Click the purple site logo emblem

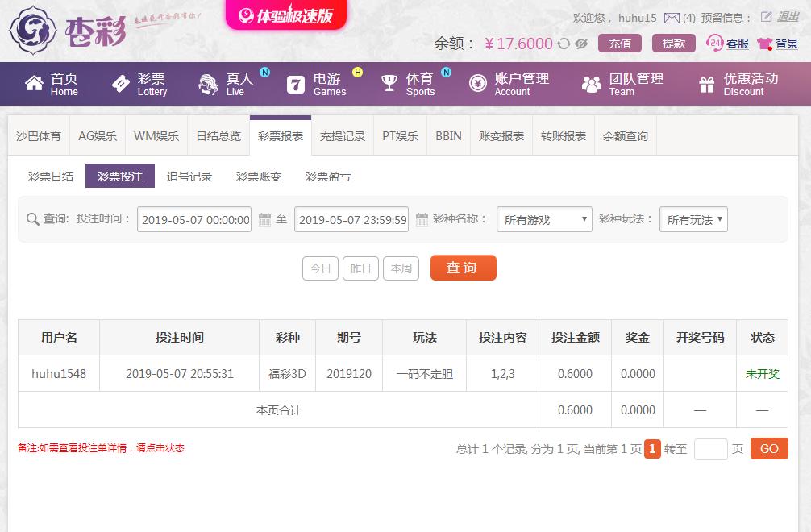[x=33, y=31]
